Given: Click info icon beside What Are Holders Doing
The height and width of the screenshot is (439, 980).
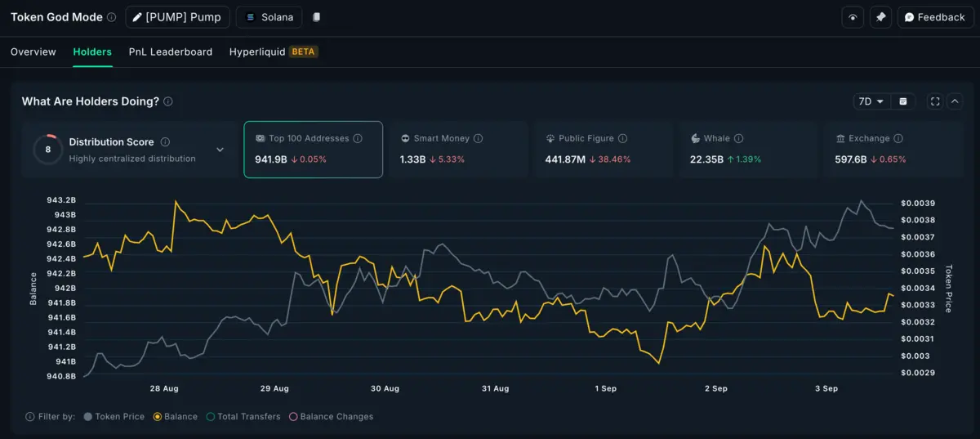Looking at the screenshot, I should 168,101.
